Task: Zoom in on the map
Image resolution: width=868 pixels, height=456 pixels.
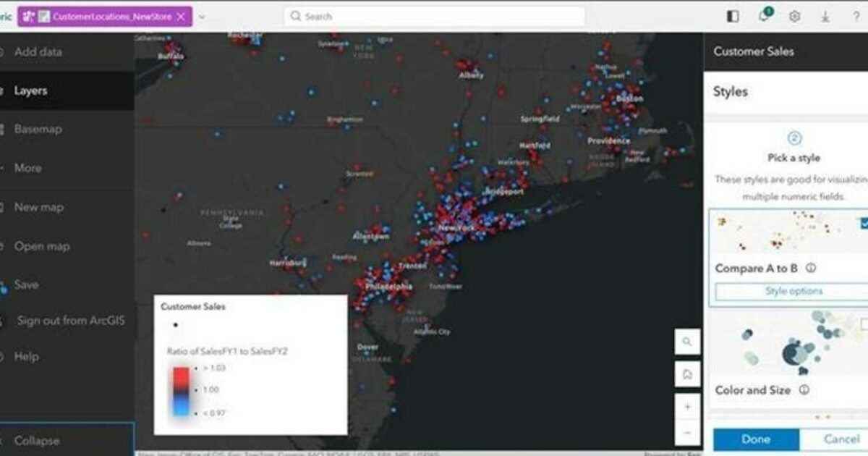Action: click(687, 407)
